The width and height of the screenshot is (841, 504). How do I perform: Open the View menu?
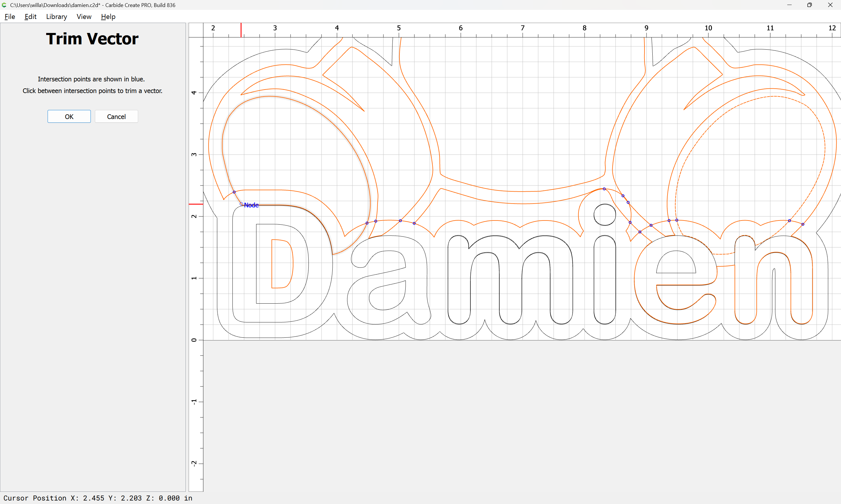[x=84, y=17]
